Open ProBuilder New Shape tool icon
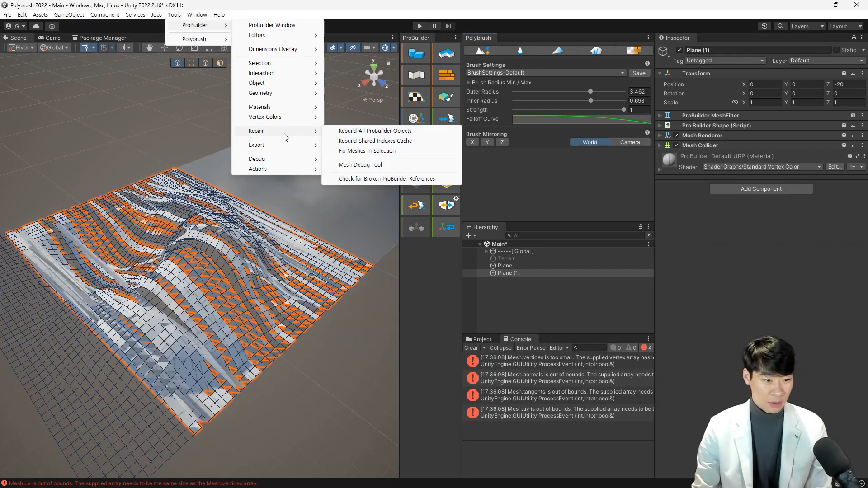The height and width of the screenshot is (488, 868). [x=416, y=54]
